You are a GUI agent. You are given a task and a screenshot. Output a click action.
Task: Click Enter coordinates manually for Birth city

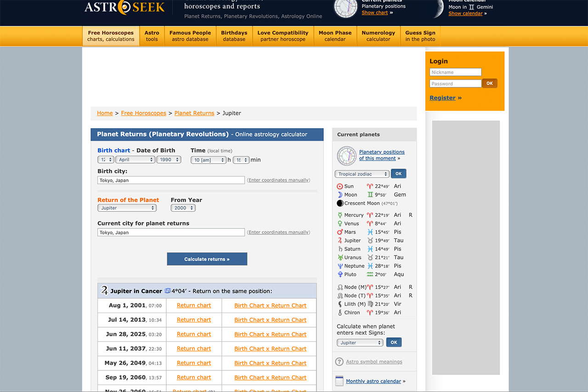(x=278, y=180)
